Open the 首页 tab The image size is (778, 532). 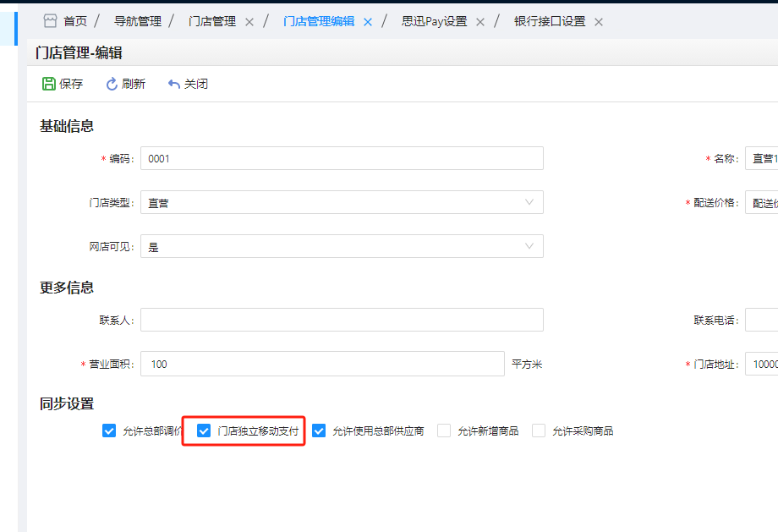click(75, 21)
